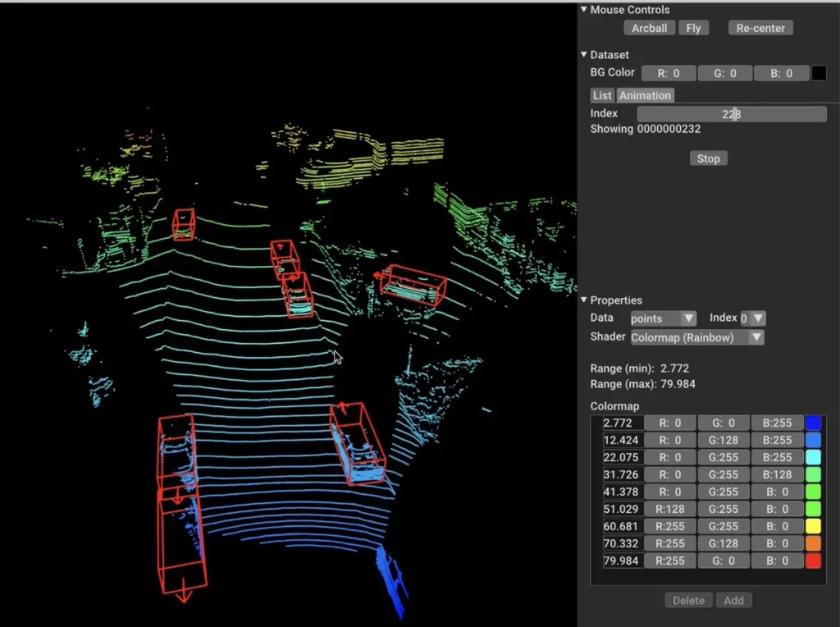
Task: Collapse the Properties section
Action: [x=583, y=300]
